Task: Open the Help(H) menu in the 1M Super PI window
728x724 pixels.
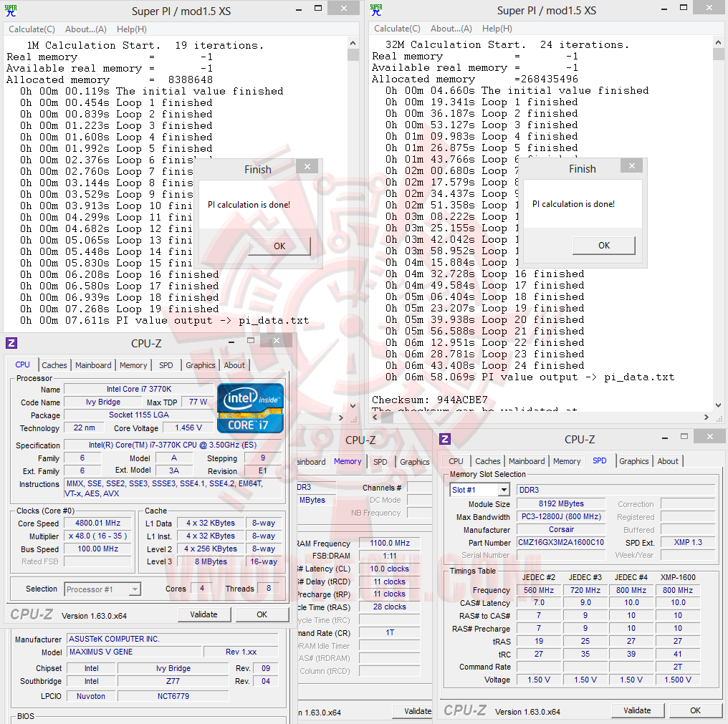Action: tap(131, 29)
